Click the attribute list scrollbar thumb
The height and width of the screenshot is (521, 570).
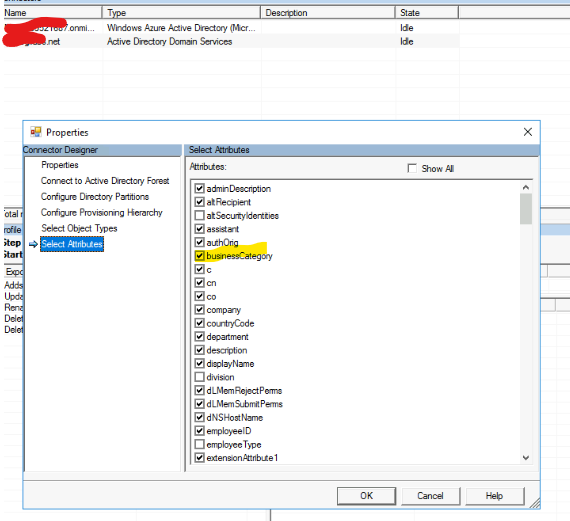coord(526,209)
